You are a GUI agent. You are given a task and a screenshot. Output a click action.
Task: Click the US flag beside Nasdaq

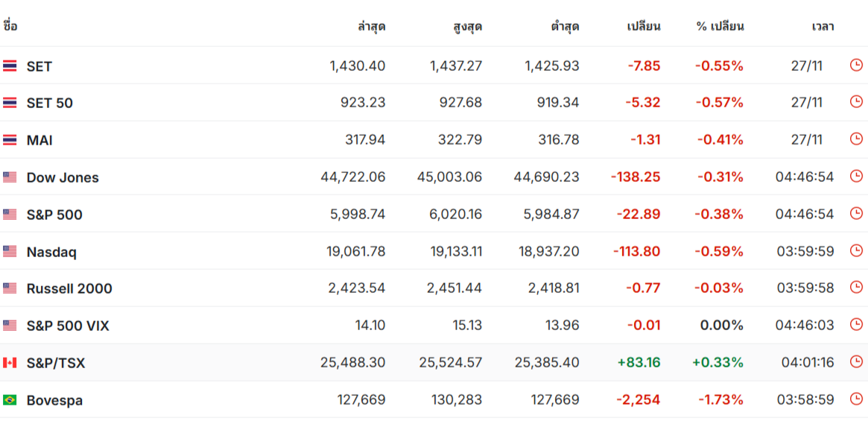10,252
